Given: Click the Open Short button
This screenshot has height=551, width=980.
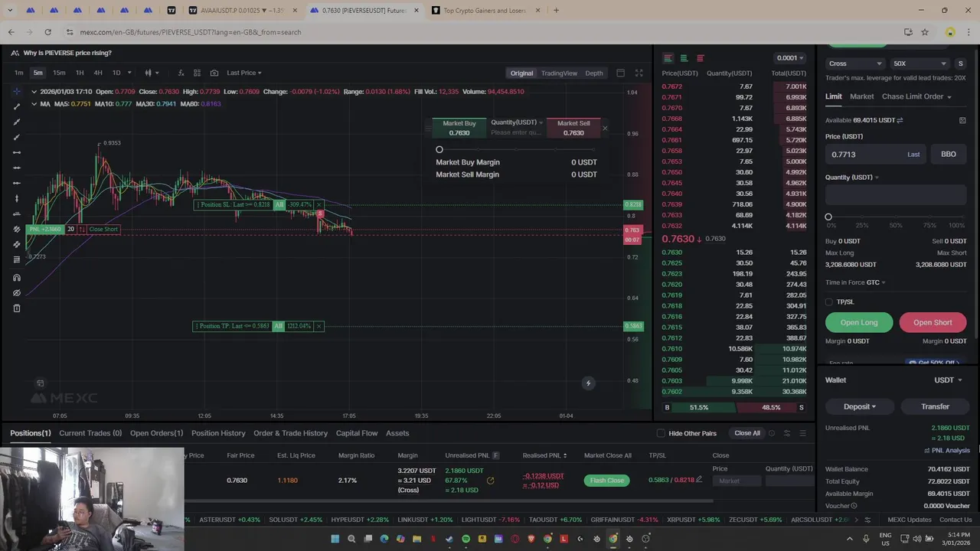Looking at the screenshot, I should (x=933, y=322).
